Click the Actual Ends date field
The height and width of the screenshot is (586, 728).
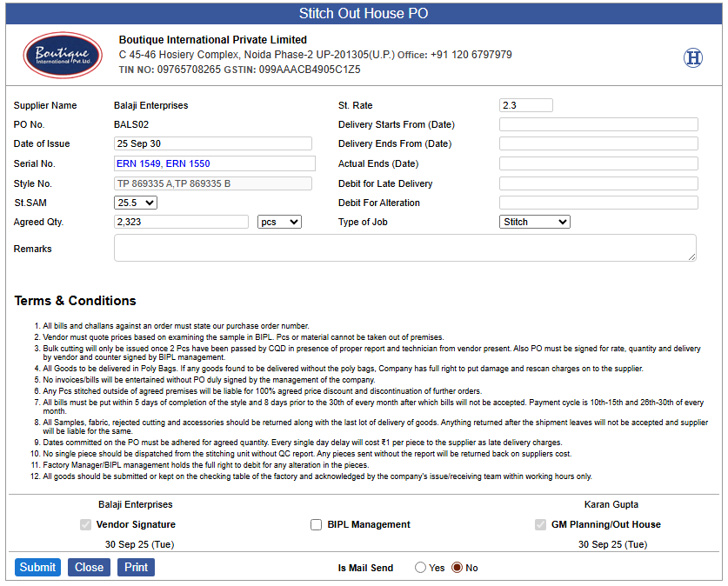click(598, 163)
